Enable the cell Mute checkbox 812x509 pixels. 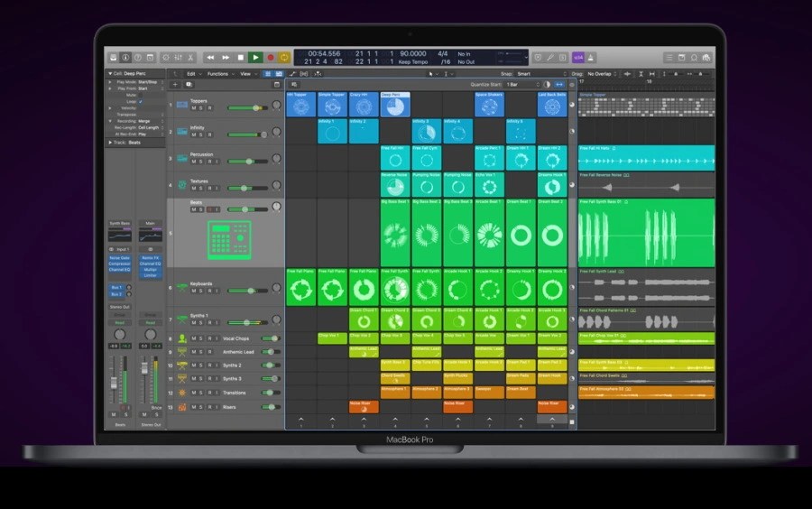pyautogui.click(x=141, y=96)
